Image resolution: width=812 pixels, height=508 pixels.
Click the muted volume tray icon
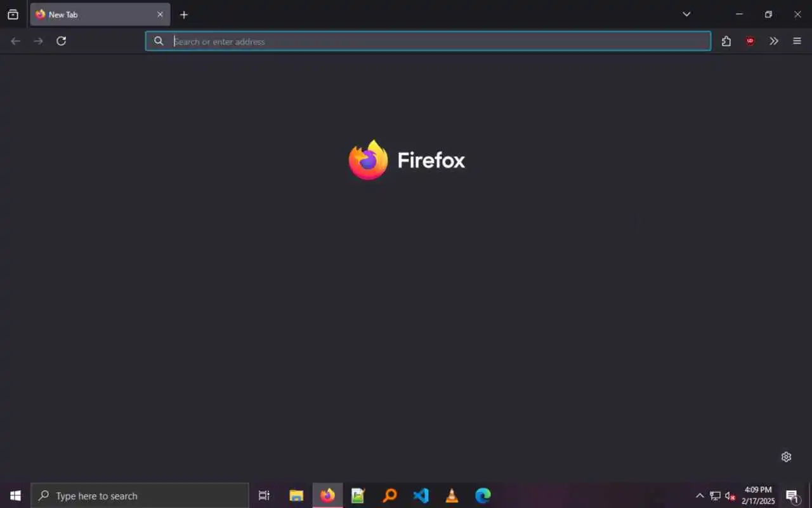[730, 495]
